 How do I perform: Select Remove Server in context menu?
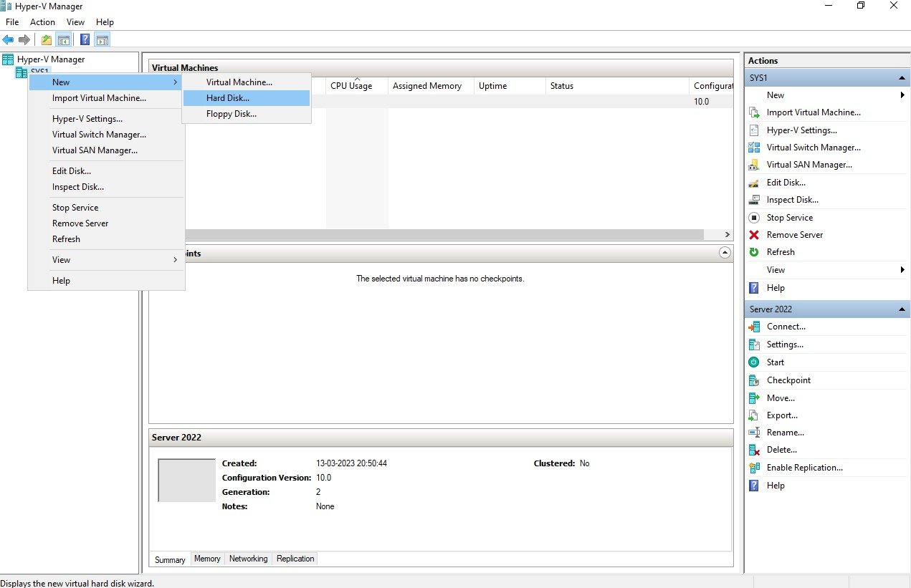click(106, 223)
